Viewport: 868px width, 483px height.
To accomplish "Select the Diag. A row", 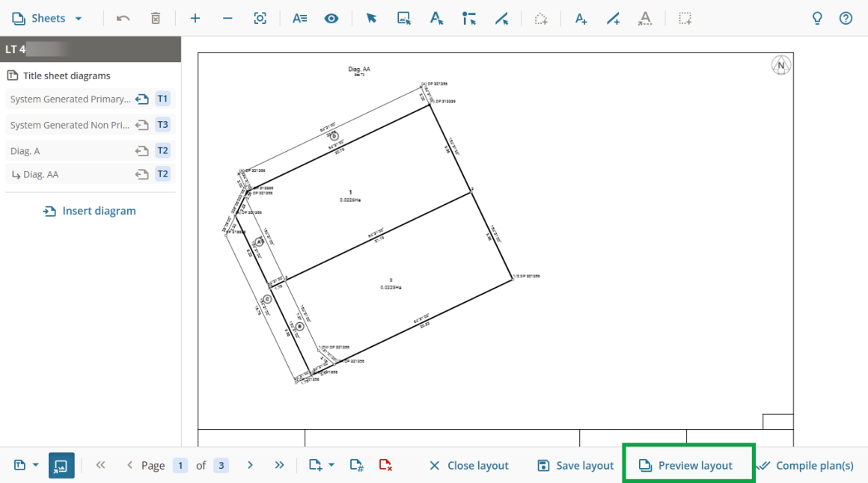I will coord(91,151).
